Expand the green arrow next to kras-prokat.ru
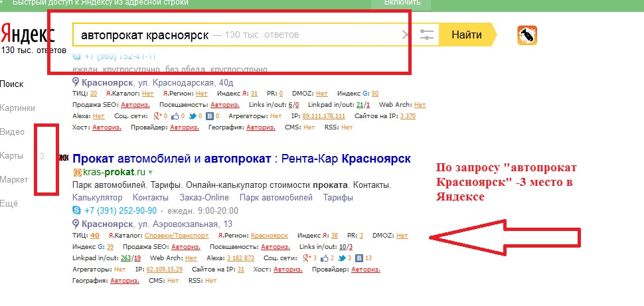This screenshot has width=644, height=306. click(x=150, y=172)
